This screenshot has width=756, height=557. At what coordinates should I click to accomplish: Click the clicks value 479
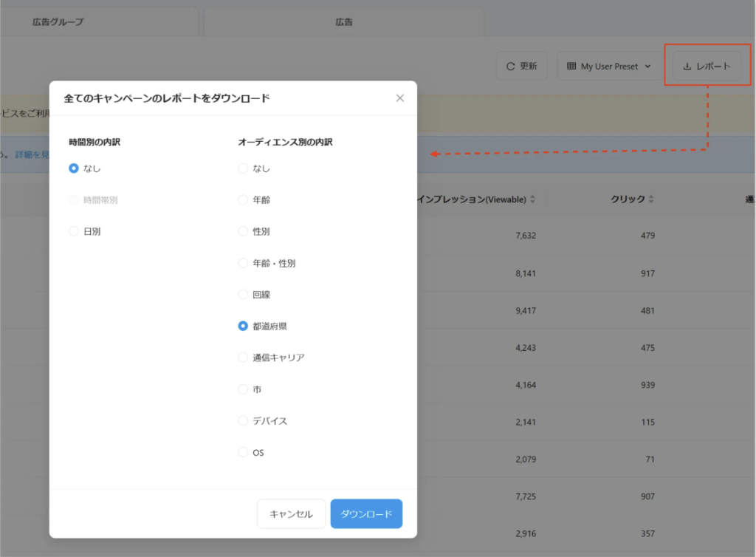point(648,236)
